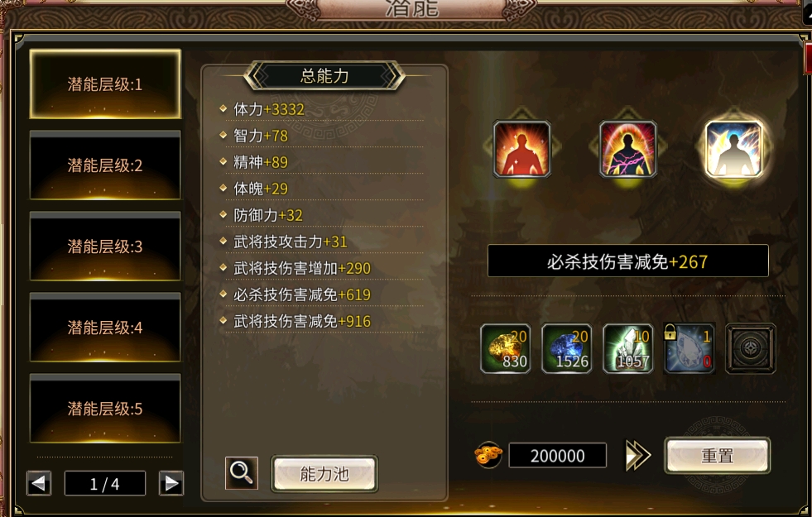Click the blue ore material 1526
Image resolution: width=812 pixels, height=517 pixels.
566,348
